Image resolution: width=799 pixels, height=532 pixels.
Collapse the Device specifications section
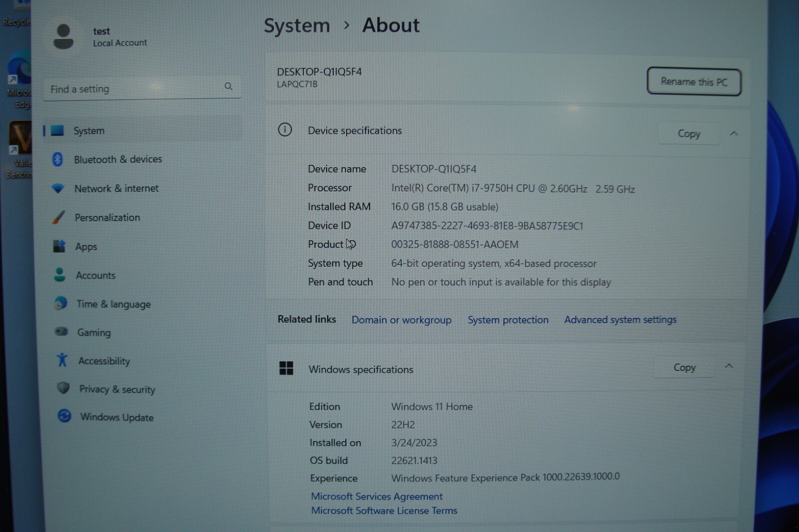click(734, 133)
